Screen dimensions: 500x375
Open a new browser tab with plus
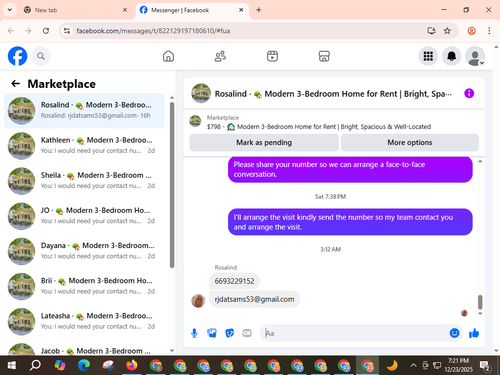pos(258,10)
